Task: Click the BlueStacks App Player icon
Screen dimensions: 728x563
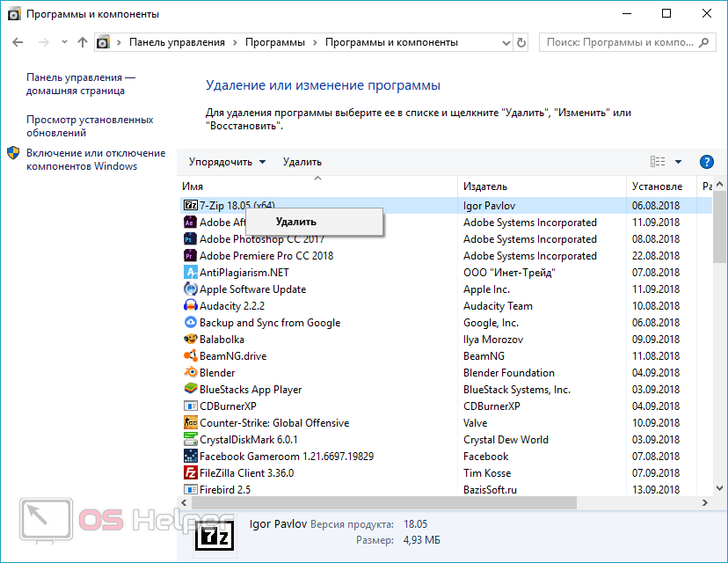Action: [x=191, y=389]
